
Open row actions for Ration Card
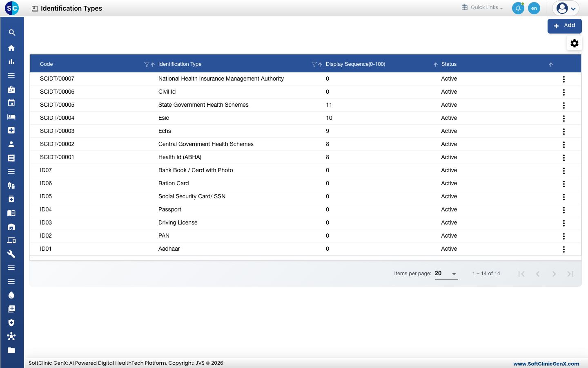[x=564, y=184]
